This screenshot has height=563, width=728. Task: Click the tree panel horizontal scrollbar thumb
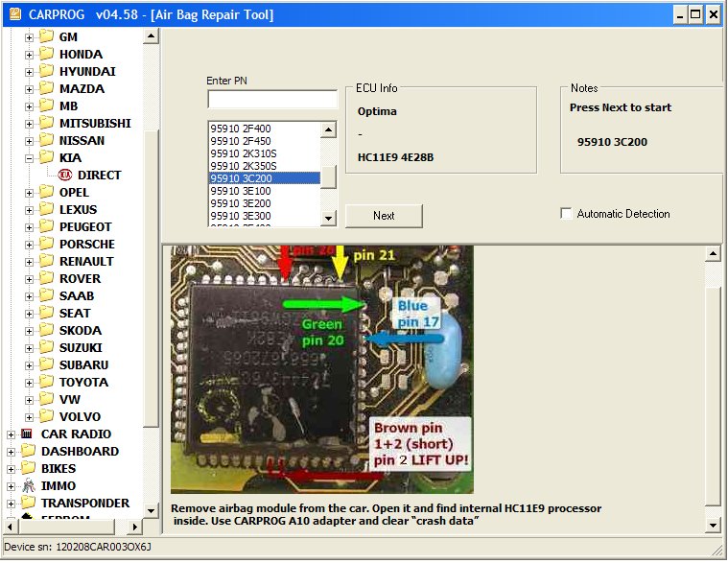[x=66, y=527]
